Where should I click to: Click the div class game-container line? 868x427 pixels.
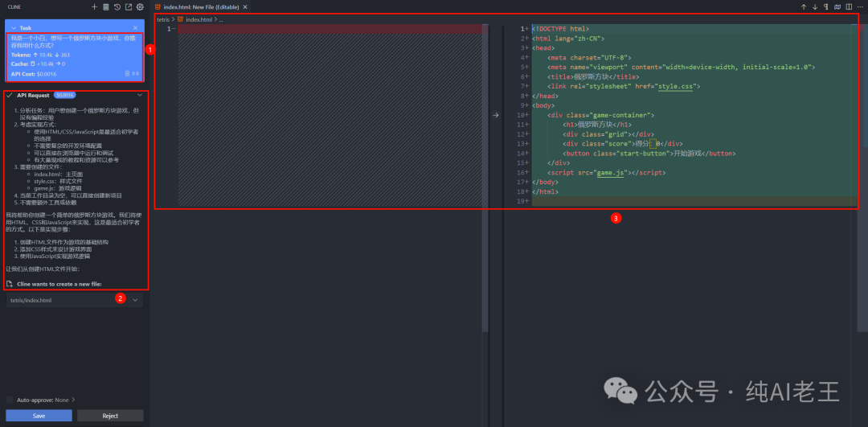601,115
